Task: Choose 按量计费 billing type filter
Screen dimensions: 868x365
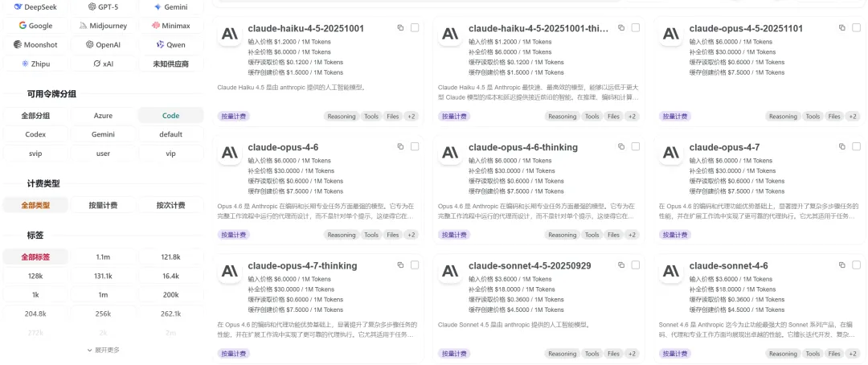Action: click(103, 205)
